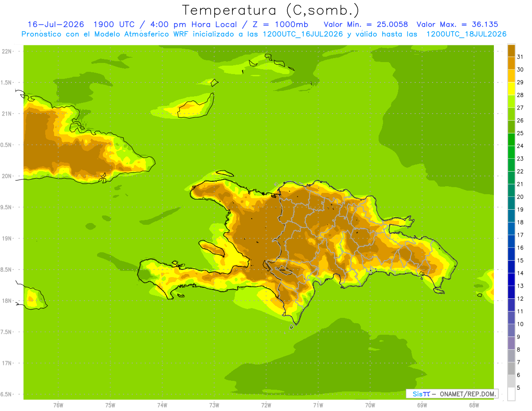This screenshot has height=411, width=532.
Task: Click the "75W" longitude axis label
Action: click(x=110, y=405)
